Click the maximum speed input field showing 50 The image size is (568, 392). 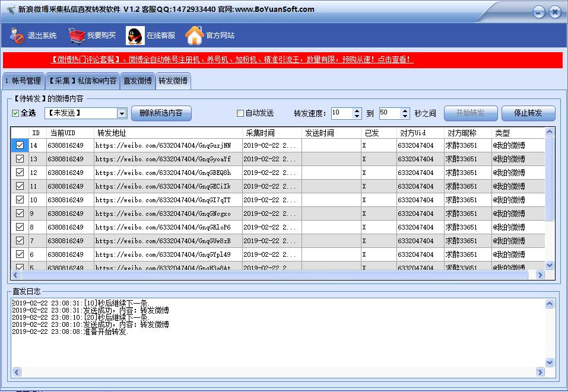point(390,113)
